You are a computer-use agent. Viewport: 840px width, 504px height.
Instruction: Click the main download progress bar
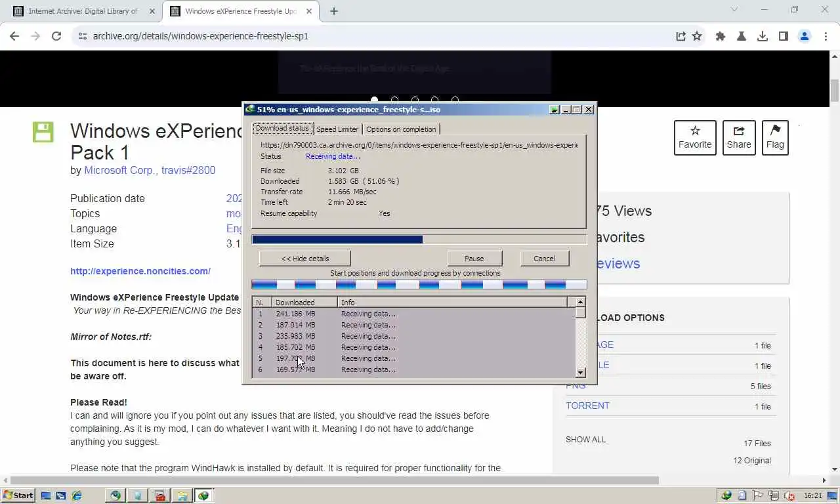pyautogui.click(x=419, y=240)
